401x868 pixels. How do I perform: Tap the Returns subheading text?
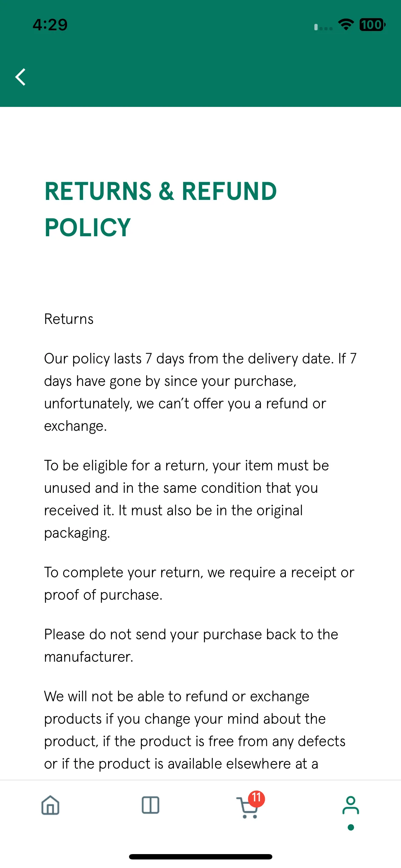(69, 319)
